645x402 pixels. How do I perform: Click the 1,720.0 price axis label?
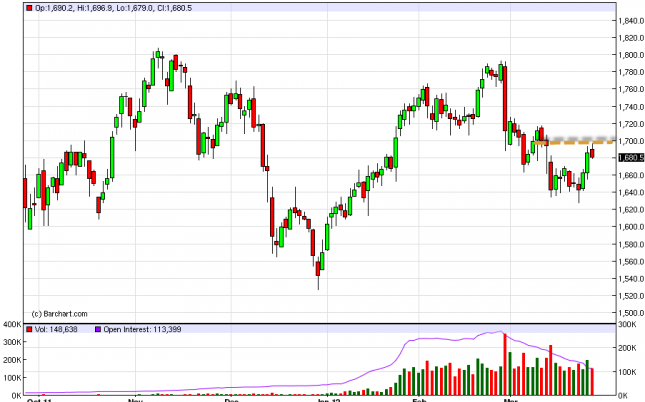pyautogui.click(x=631, y=124)
